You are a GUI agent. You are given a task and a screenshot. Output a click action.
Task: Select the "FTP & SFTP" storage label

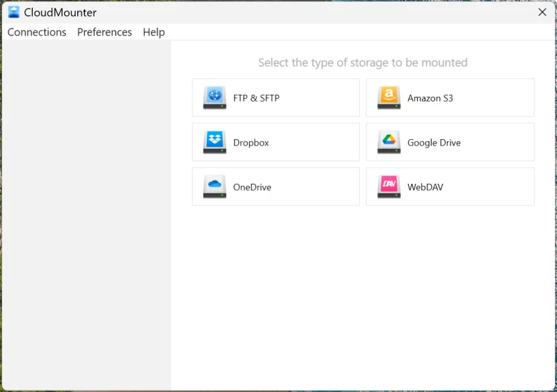click(256, 98)
